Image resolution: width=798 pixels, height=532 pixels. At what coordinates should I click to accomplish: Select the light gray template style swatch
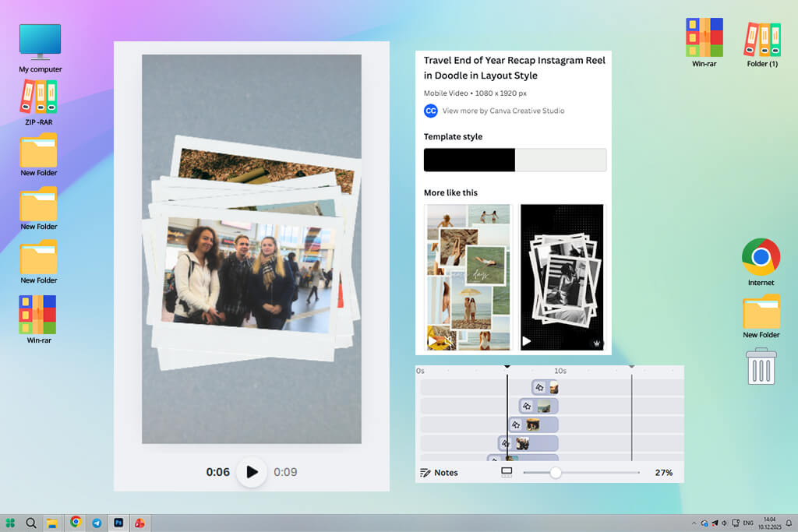coord(560,160)
